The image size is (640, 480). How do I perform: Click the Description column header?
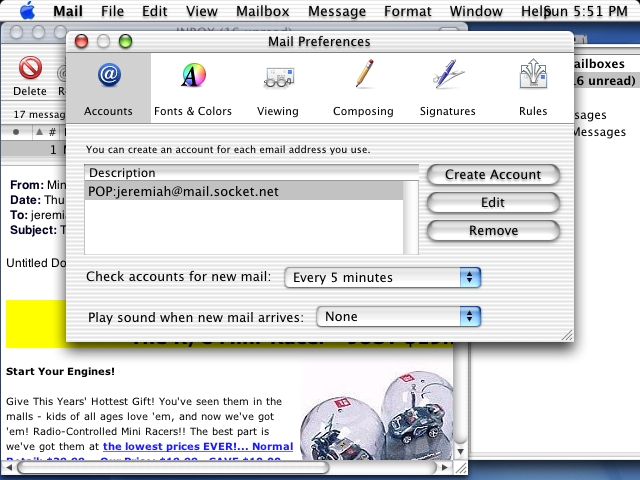tap(251, 173)
